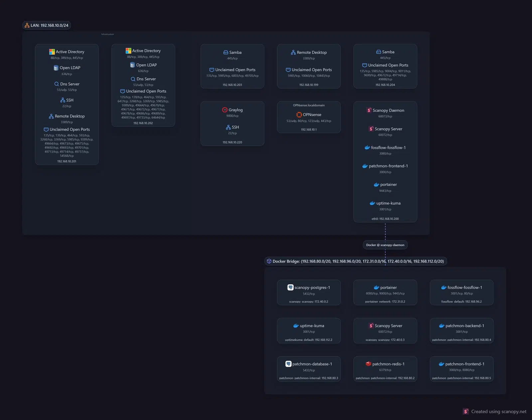This screenshot has width=532, height=420.
Task: Click the '53/udp, 80/tcp, 123/udp, 443/tcp' ports text
Action: click(309, 121)
